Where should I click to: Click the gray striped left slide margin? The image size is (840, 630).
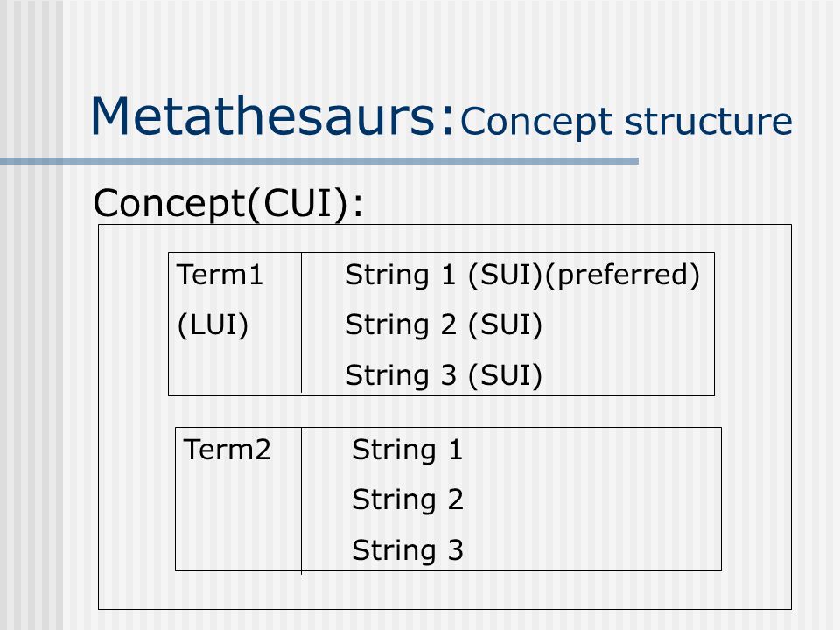31,375
